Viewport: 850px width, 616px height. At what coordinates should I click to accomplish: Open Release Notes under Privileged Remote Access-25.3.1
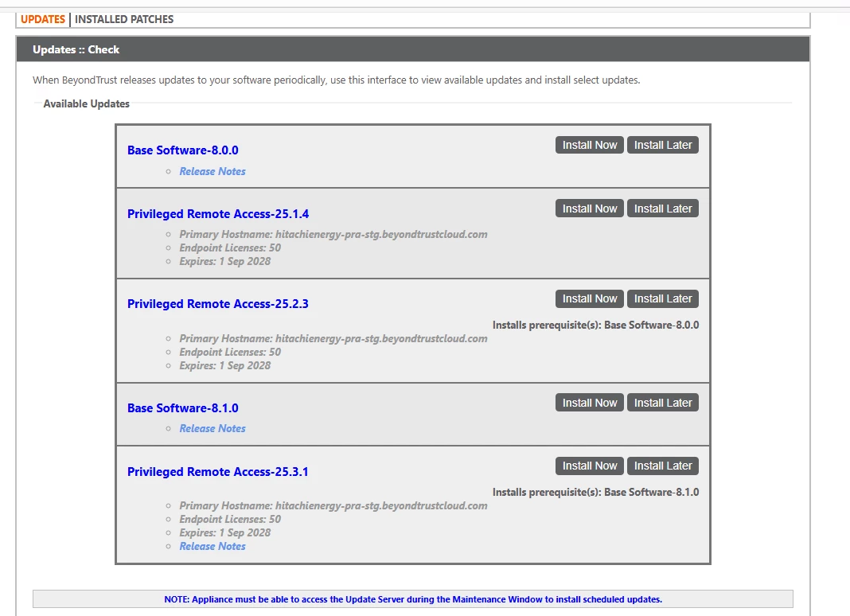pos(212,546)
